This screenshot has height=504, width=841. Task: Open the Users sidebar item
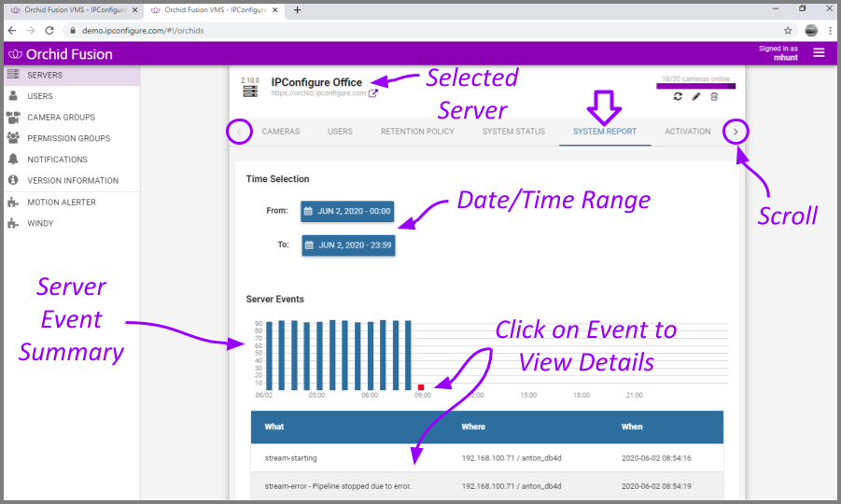(72, 96)
